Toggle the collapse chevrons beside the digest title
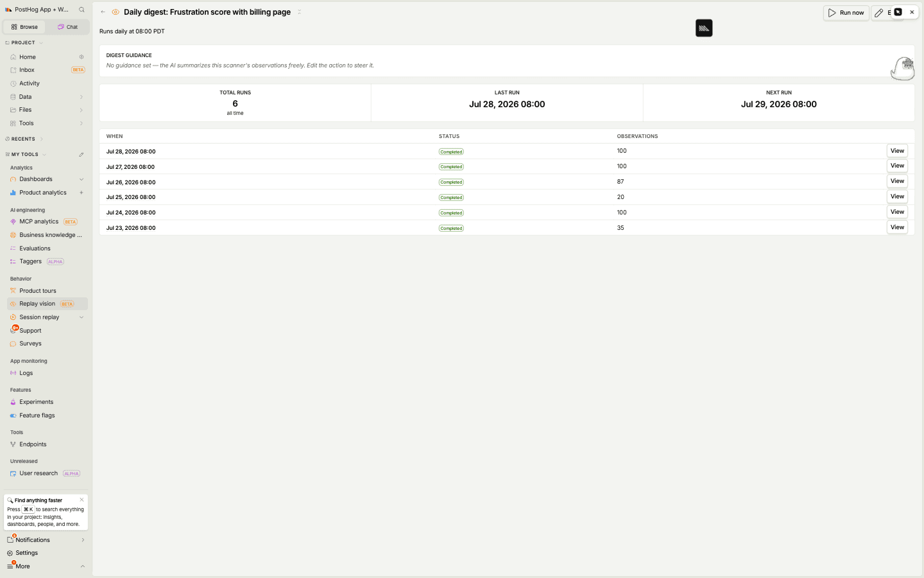Image resolution: width=924 pixels, height=578 pixels. tap(299, 12)
